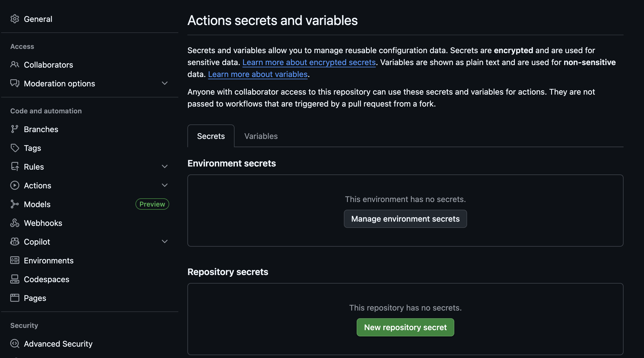This screenshot has height=358, width=644.
Task: Expand the Rules section chevron
Action: click(165, 166)
